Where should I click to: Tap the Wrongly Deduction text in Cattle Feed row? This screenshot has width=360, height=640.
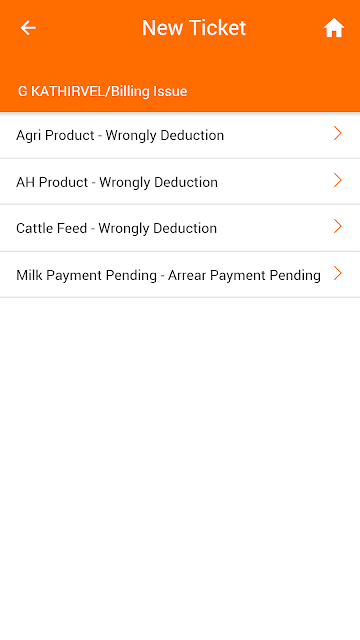click(158, 228)
